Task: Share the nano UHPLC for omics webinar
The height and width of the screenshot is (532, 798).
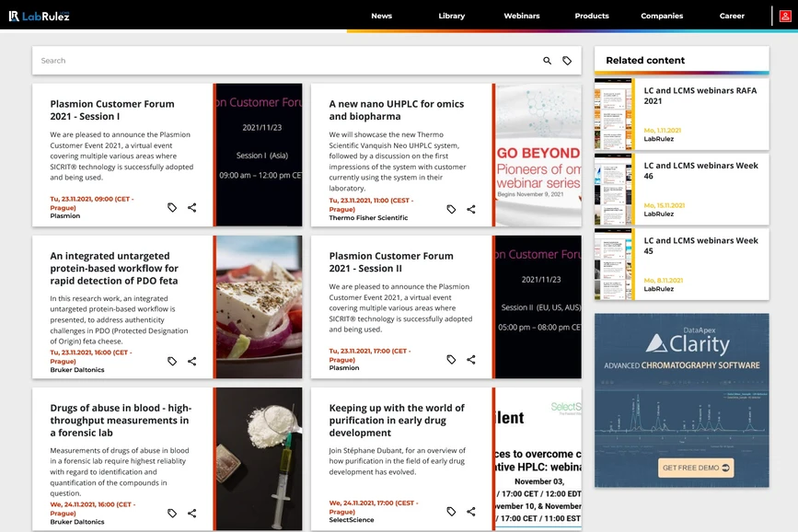Action: click(470, 209)
